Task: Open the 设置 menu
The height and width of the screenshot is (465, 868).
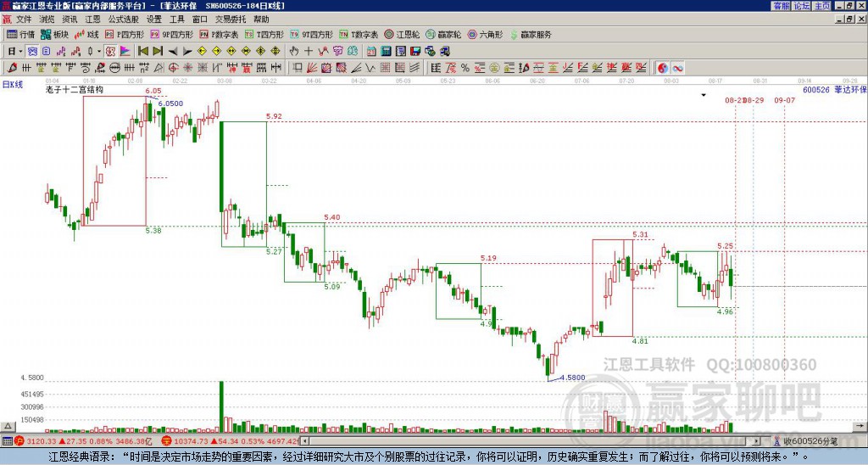Action: (x=154, y=20)
